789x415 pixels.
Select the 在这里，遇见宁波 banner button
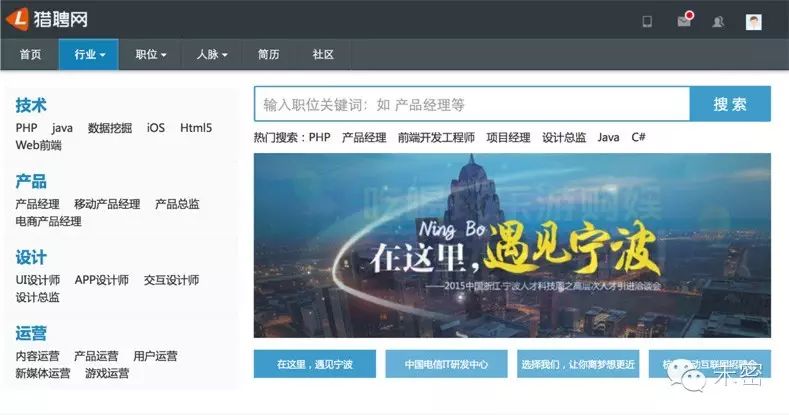314,364
